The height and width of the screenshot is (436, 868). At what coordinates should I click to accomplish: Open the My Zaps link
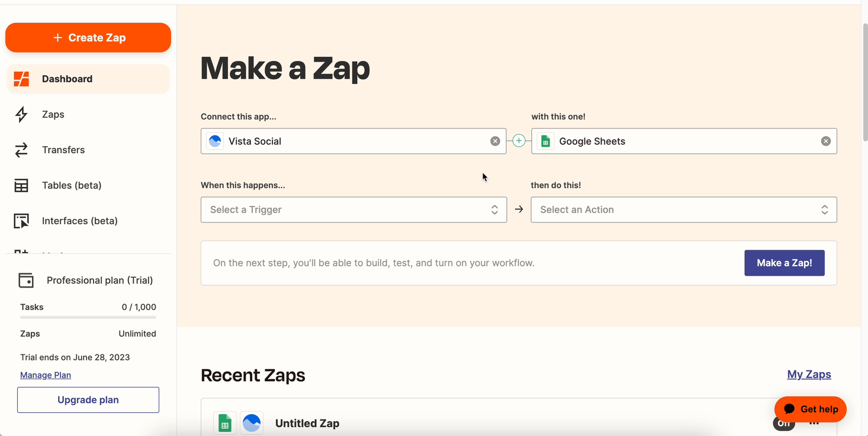click(x=809, y=374)
